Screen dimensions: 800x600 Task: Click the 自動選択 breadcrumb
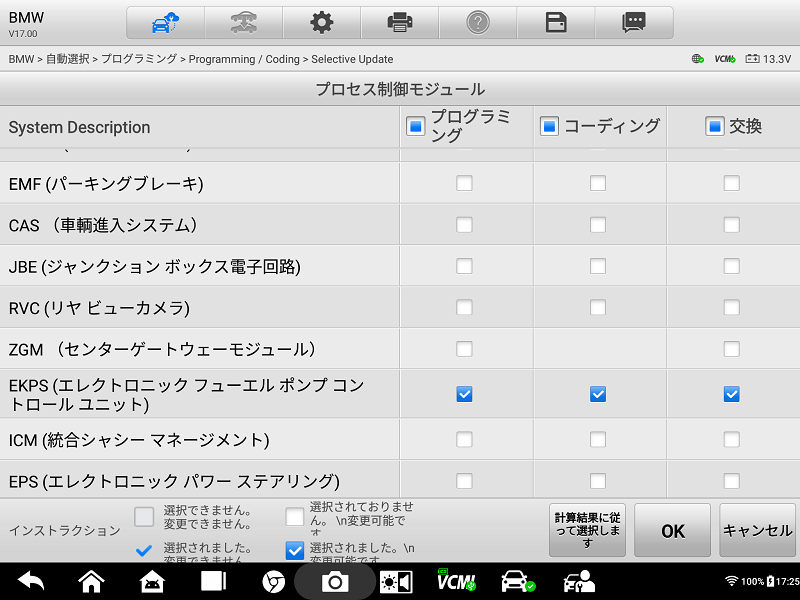pyautogui.click(x=68, y=59)
